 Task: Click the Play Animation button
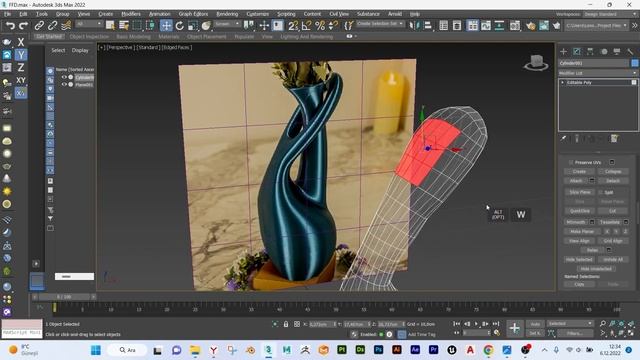pos(476,324)
